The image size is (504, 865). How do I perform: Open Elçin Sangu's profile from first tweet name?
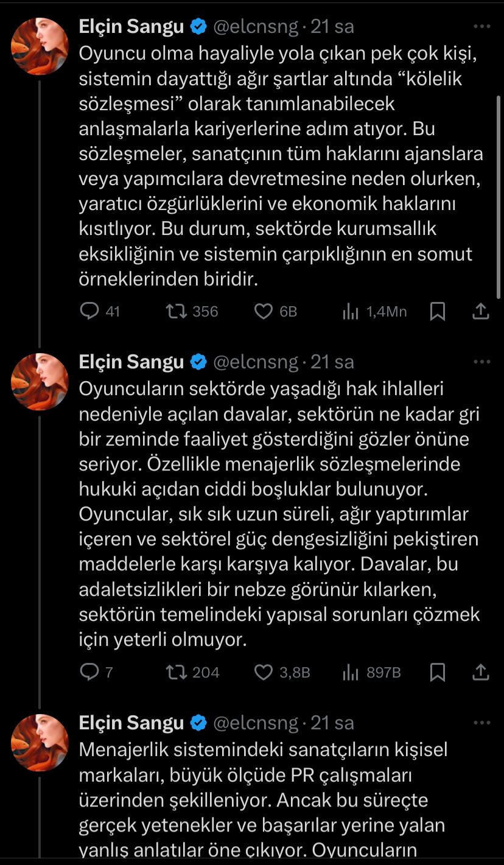(131, 27)
